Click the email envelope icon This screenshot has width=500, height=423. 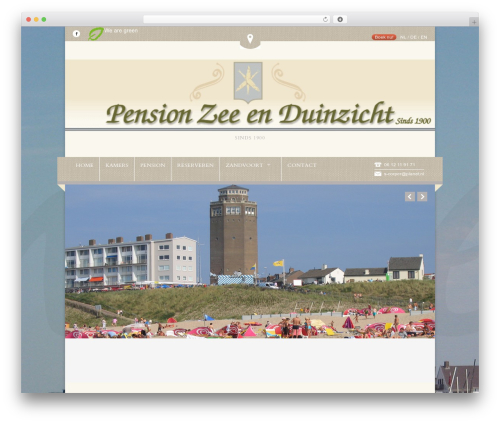coord(378,174)
